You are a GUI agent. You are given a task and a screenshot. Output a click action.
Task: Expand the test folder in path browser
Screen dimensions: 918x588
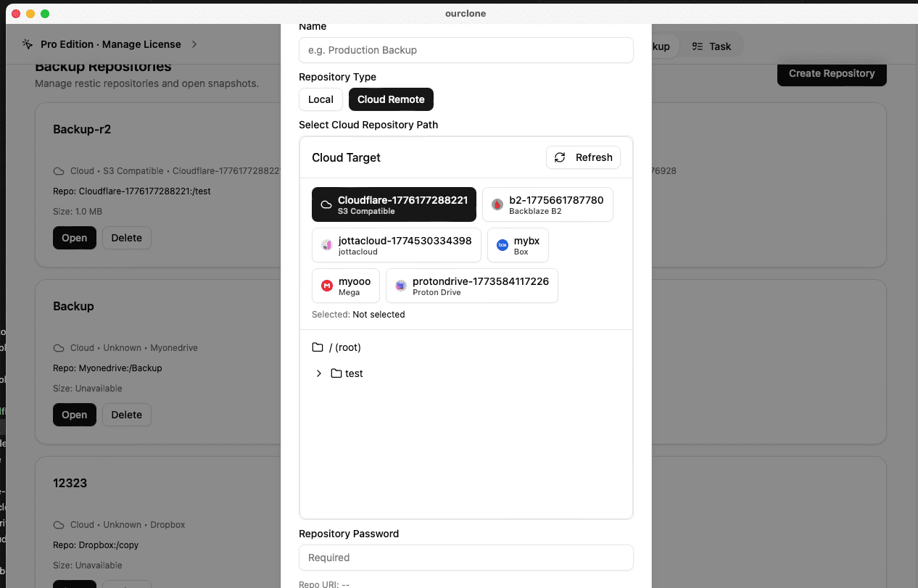[x=319, y=373]
